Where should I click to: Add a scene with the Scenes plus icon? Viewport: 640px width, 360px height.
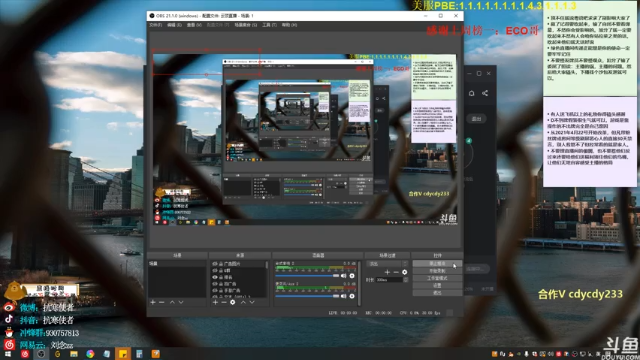pos(153,302)
